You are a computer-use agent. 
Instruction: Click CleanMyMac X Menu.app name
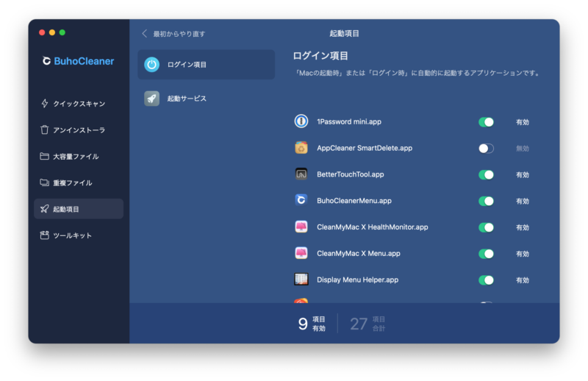pos(359,253)
